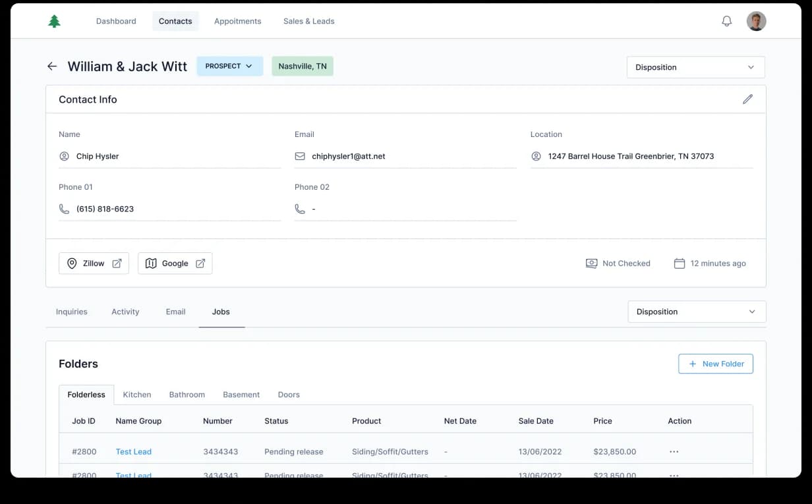The image size is (812, 504).
Task: Click external link icon on Zillow button
Action: (x=117, y=264)
